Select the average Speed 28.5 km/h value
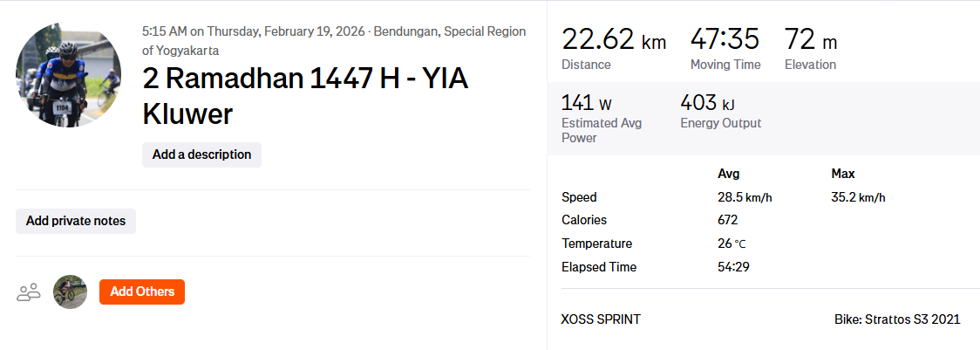980x350 pixels. point(745,197)
